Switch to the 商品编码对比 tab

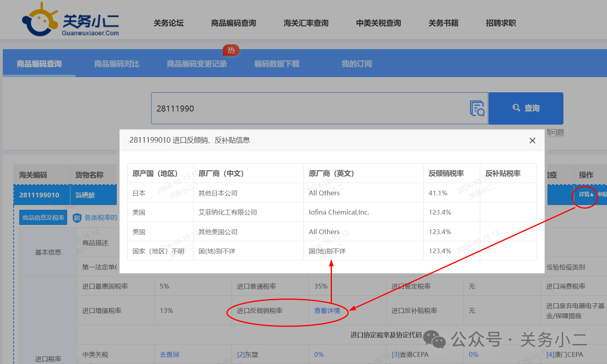[x=117, y=64]
